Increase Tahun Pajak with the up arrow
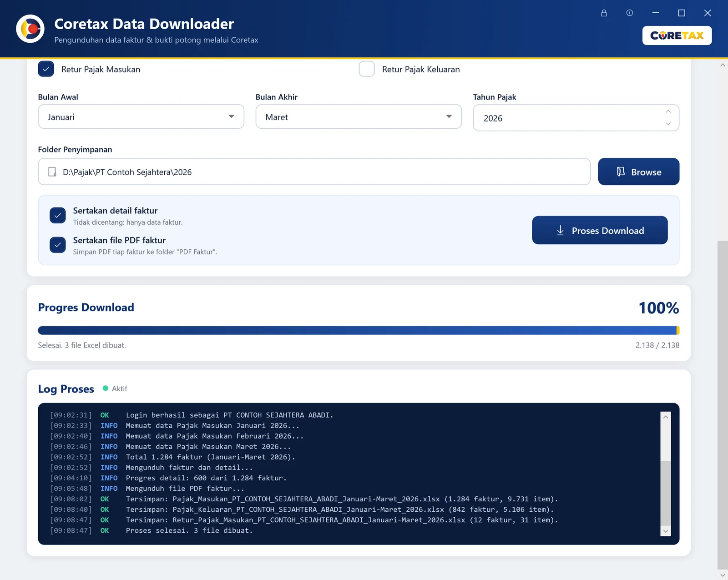 (668, 111)
